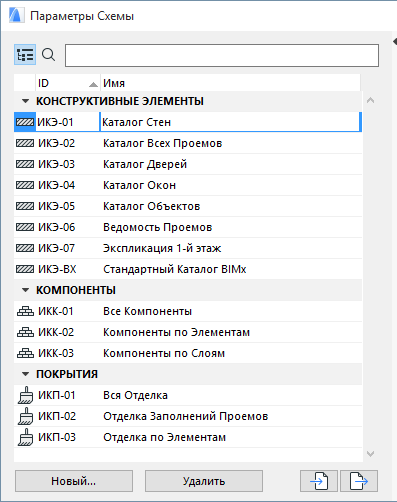Click the bricks icon of ИКК-01
The height and width of the screenshot is (502, 397).
click(25, 311)
